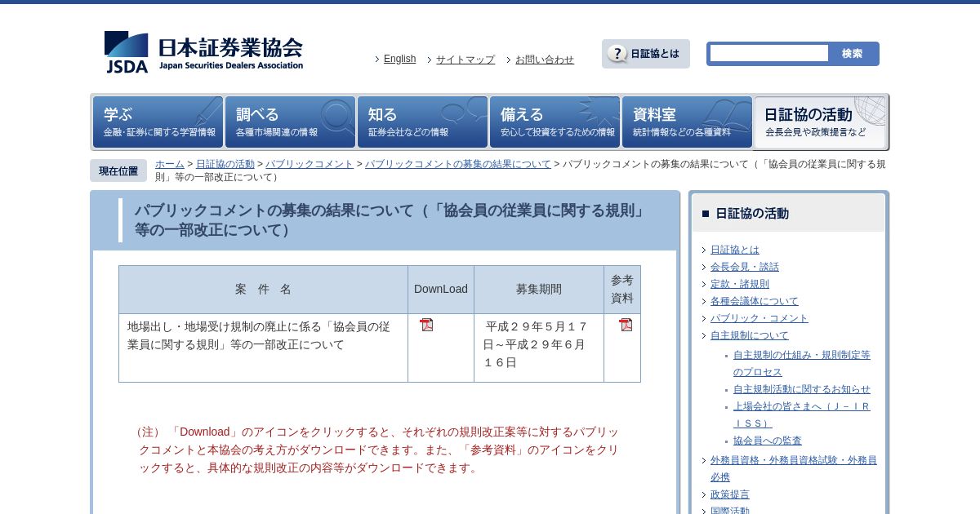Open the 備える navigation tab
This screenshot has height=514, width=980.
[555, 122]
